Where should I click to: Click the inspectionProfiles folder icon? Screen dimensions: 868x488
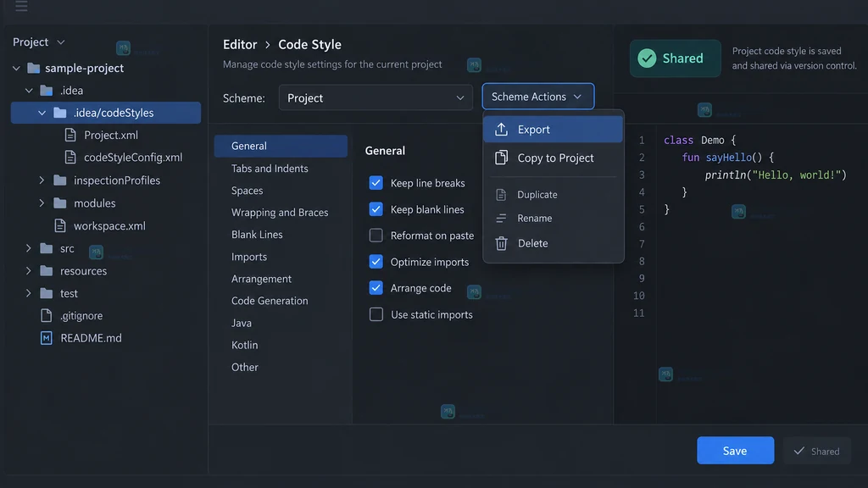[60, 180]
